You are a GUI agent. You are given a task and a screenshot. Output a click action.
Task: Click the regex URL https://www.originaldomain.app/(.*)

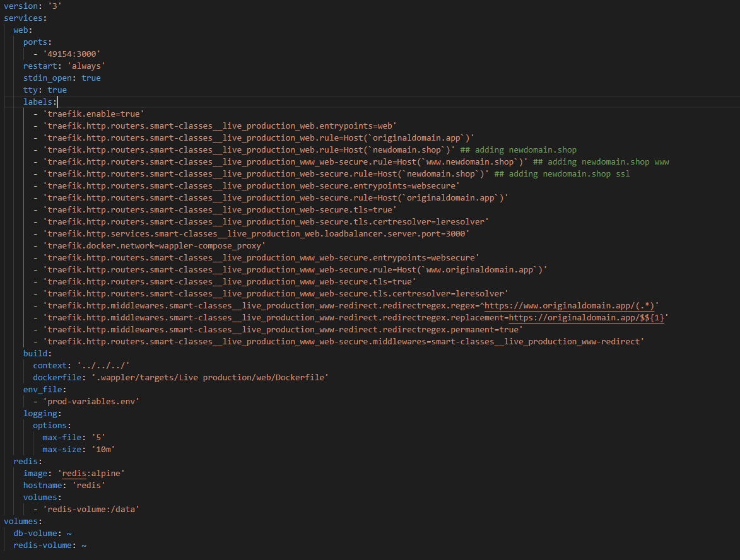569,306
